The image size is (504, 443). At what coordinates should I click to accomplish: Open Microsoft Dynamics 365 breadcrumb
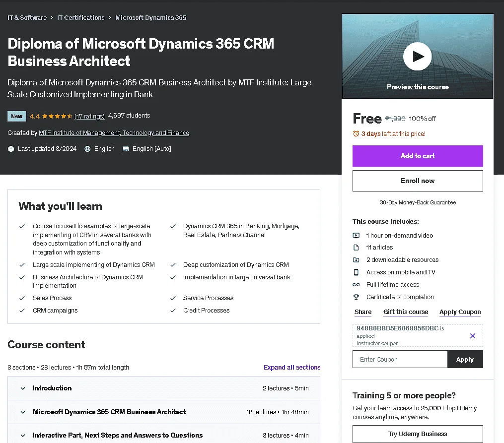click(x=151, y=18)
